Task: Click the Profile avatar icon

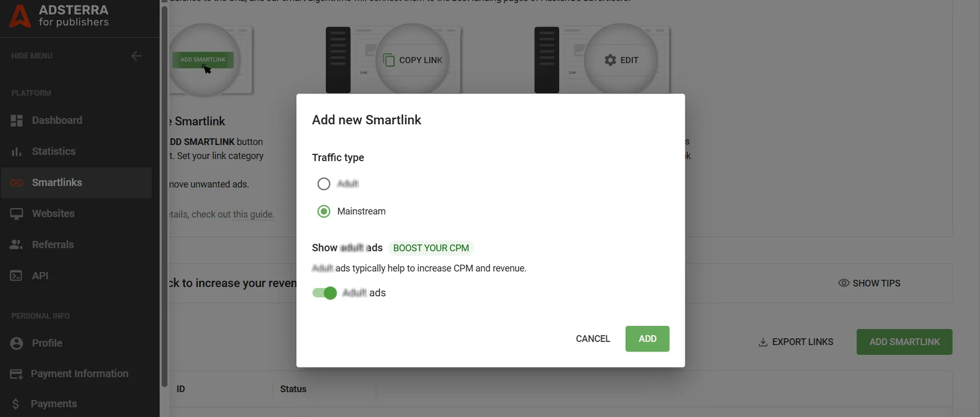Action: (17, 343)
